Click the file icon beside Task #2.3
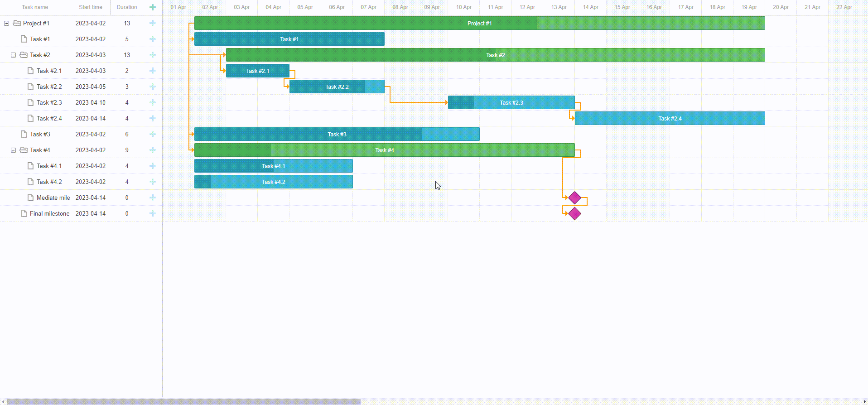The width and height of the screenshot is (868, 405). [x=30, y=102]
